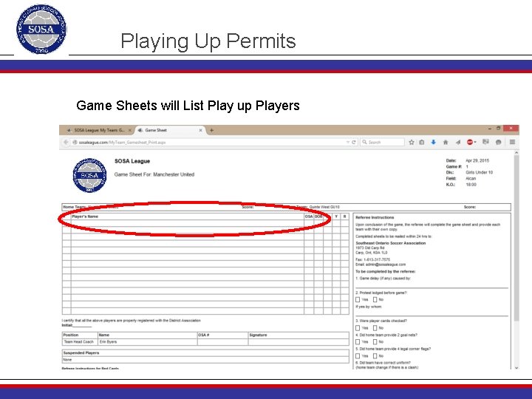Click the 'OSA #' column header in coach table
Image resolution: width=532 pixels, height=399 pixels.
pyautogui.click(x=204, y=335)
